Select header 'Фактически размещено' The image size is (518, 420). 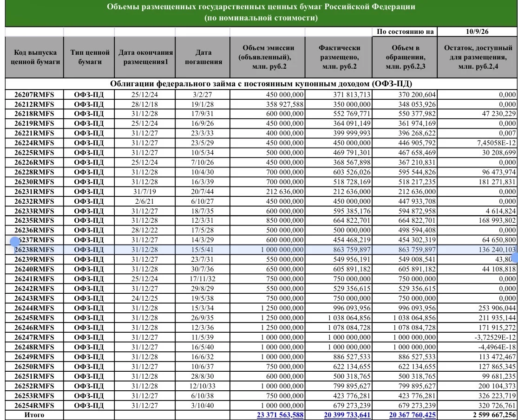pos(339,57)
